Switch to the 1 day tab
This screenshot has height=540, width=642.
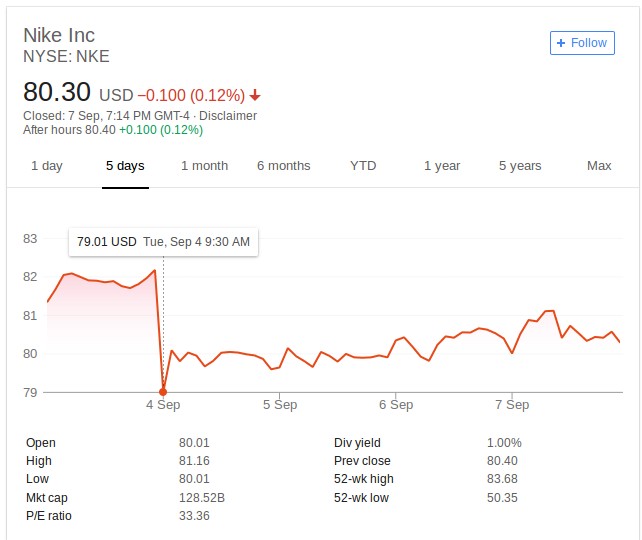point(47,166)
